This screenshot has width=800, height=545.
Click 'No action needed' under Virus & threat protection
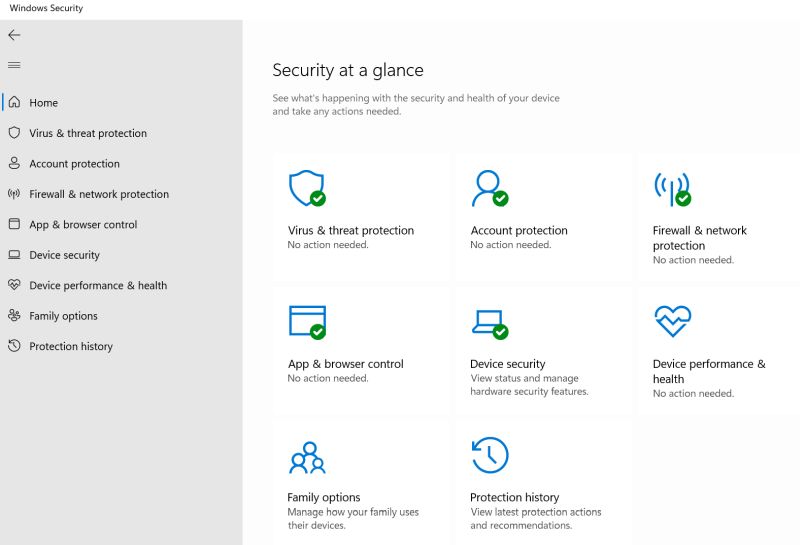pyautogui.click(x=328, y=245)
